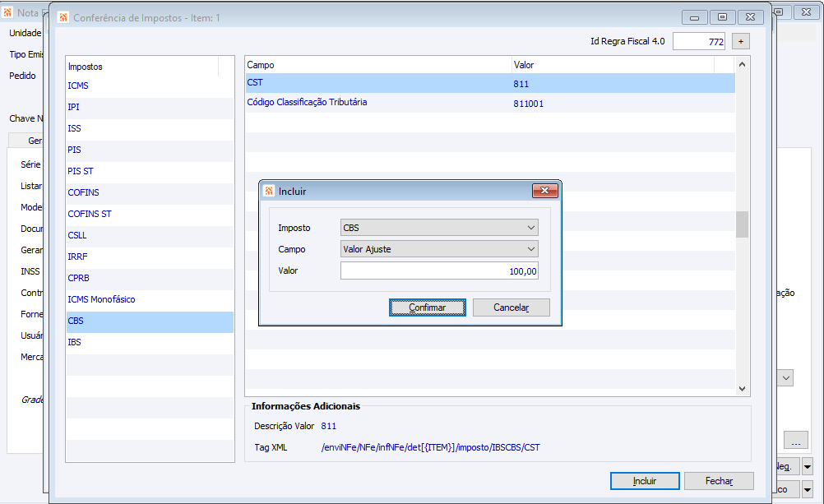The image size is (824, 504).
Task: Select PIS in the Impostos list
Action: (x=150, y=150)
